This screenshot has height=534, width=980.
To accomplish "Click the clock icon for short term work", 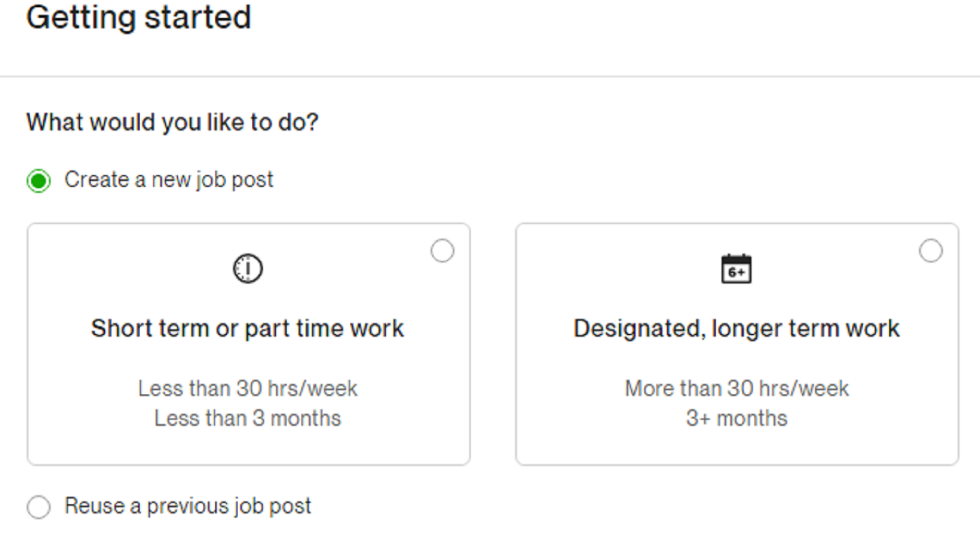I will pos(248,268).
